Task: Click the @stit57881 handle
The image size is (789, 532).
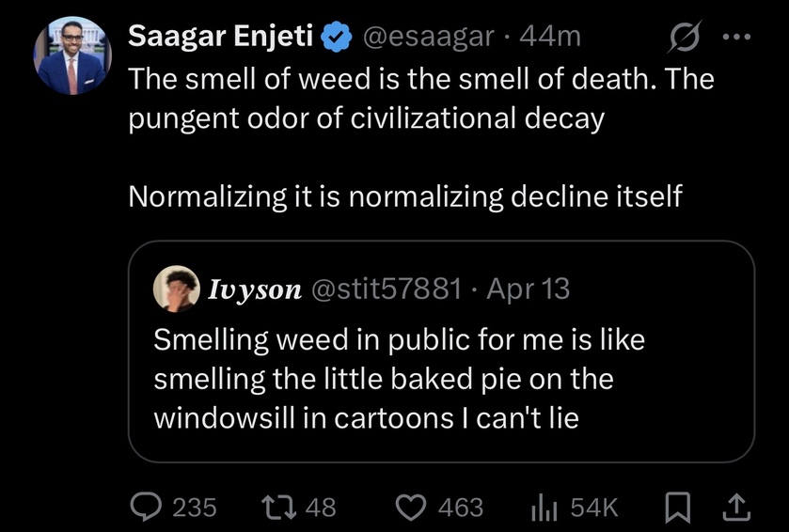Action: click(385, 289)
